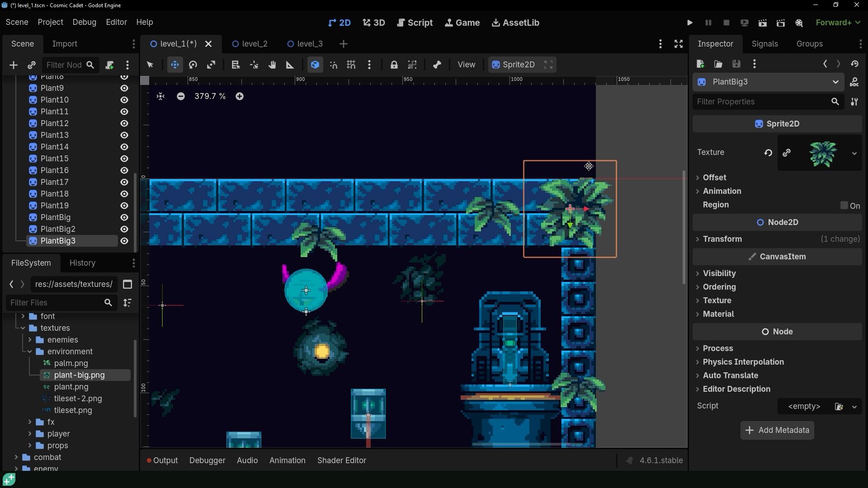
Task: Toggle Grid Snap in viewport toolbar
Action: click(351, 65)
